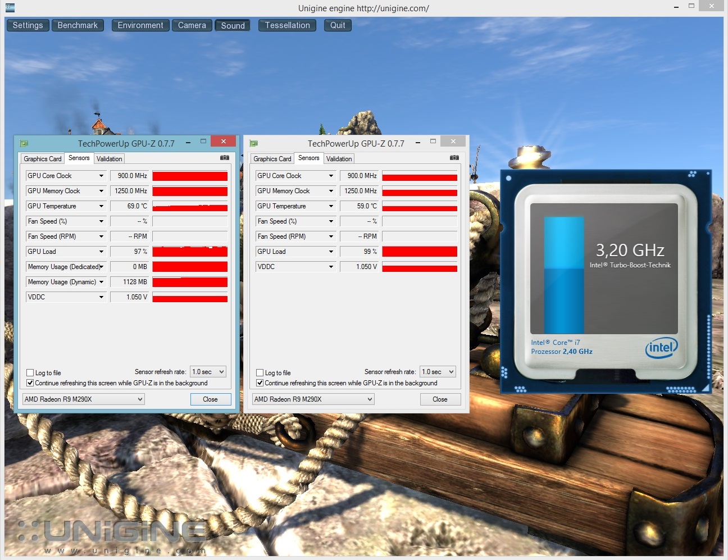Viewport: 728px width, 560px height.
Task: Click the 3,20 GHz readout on Intel gadget
Action: pyautogui.click(x=630, y=250)
